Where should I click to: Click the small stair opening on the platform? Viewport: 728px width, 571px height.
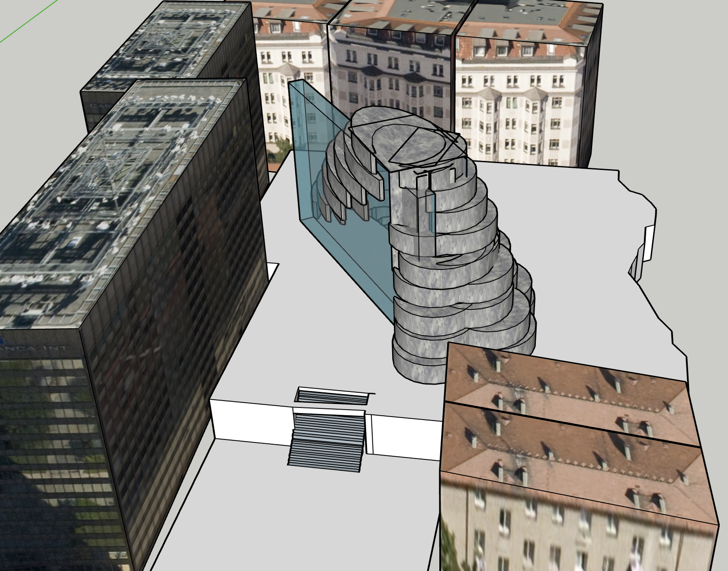click(332, 395)
